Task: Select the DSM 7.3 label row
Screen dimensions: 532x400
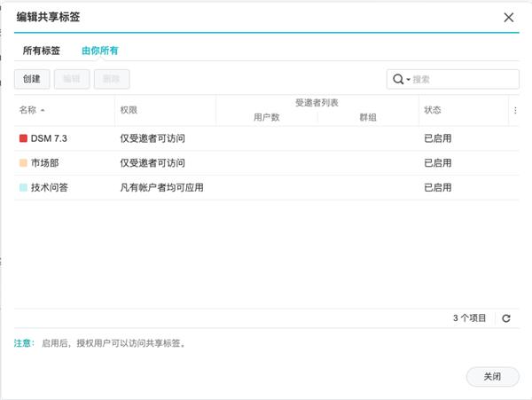Action: (133, 138)
